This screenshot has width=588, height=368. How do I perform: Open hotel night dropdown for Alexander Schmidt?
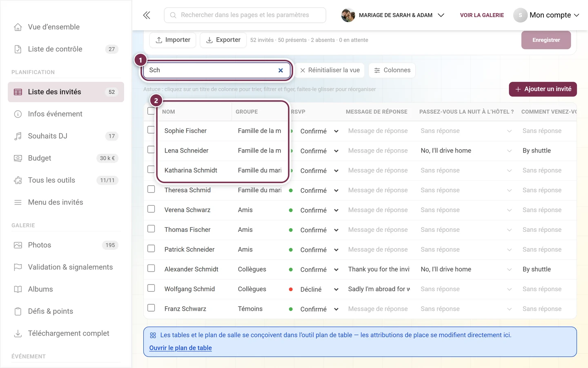point(509,269)
